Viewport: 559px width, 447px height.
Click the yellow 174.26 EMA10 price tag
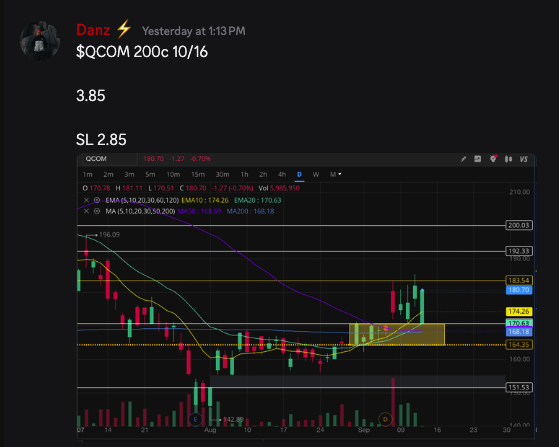[x=519, y=312]
